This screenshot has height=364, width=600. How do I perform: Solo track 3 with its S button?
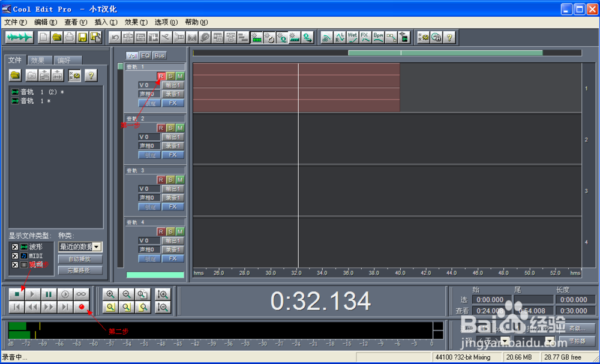[x=170, y=180]
